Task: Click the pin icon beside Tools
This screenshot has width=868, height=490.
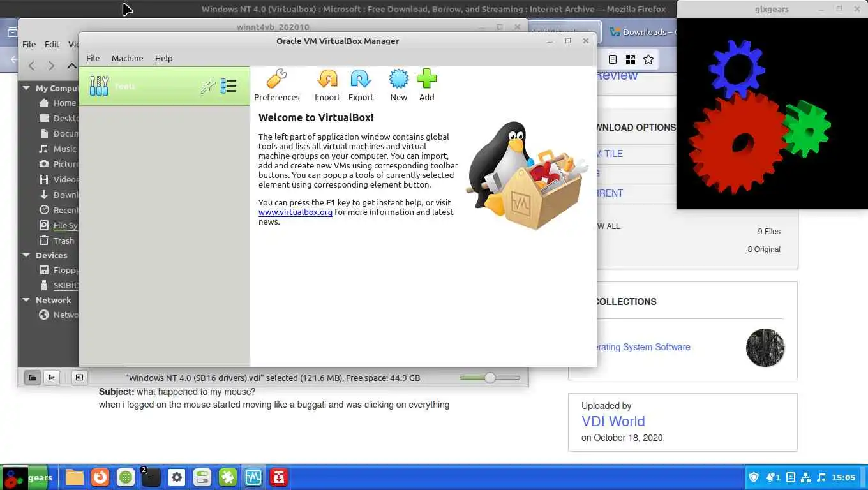Action: click(x=207, y=86)
